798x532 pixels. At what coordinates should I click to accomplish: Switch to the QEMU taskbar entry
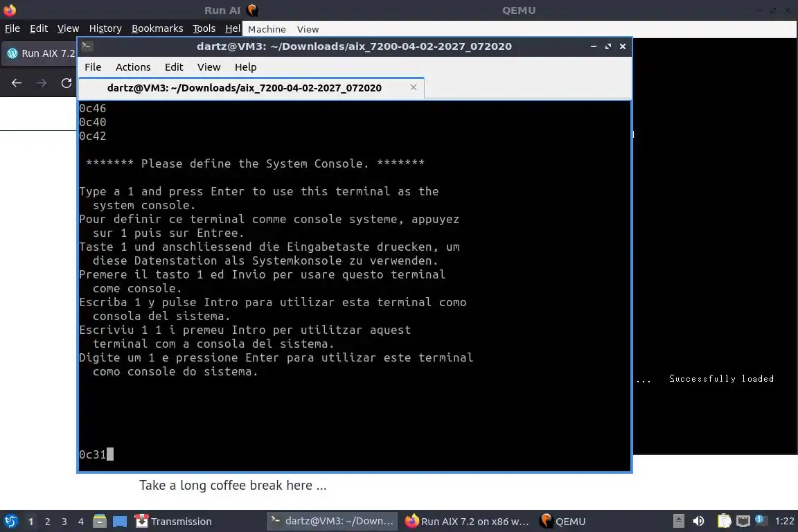tap(563, 522)
